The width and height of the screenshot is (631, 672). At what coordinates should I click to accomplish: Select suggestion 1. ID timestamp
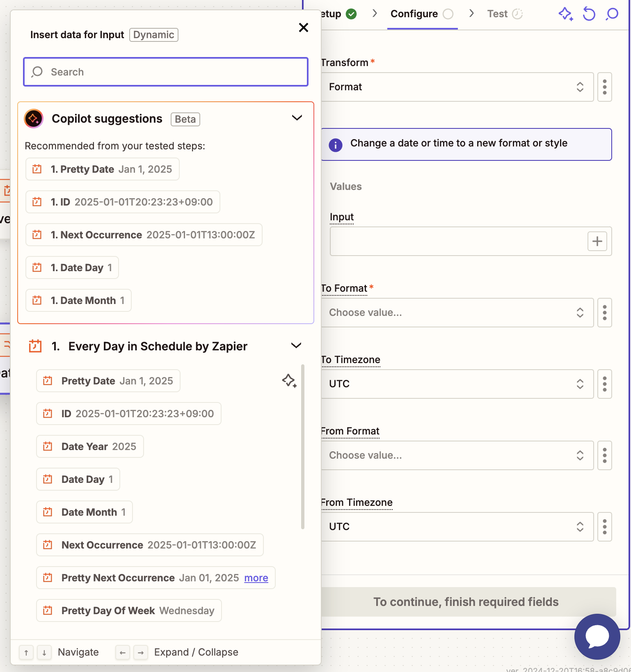pyautogui.click(x=123, y=202)
